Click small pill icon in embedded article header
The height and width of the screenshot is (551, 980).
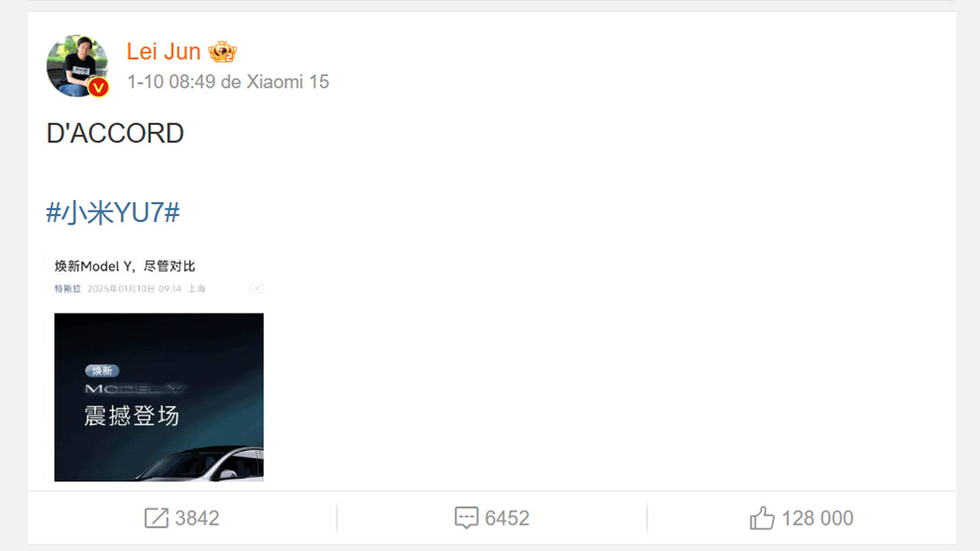[257, 289]
